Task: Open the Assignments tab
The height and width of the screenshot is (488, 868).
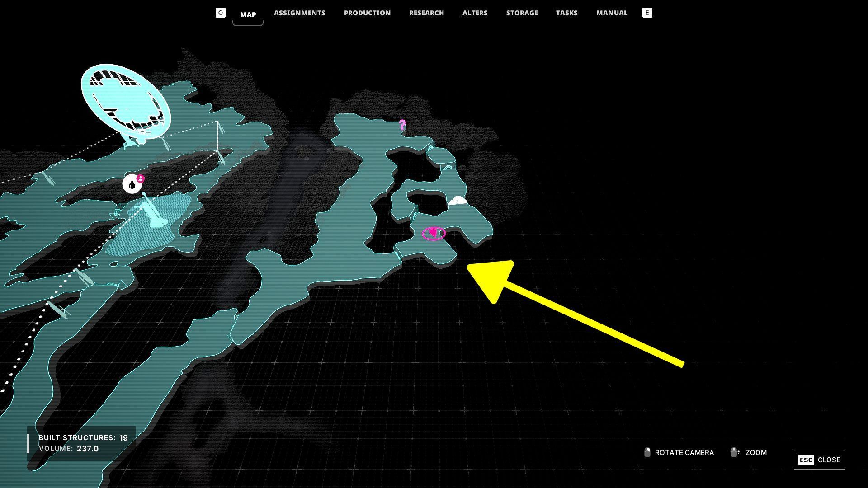Action: [x=299, y=13]
